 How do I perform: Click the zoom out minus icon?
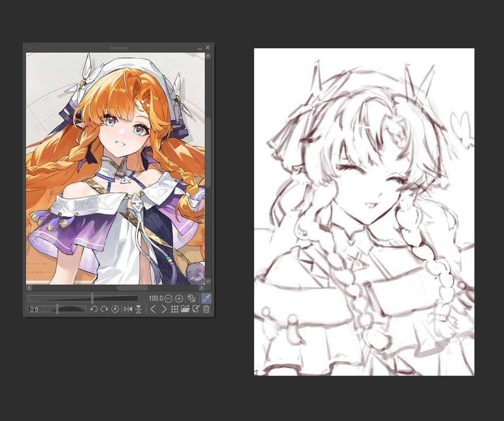168,298
